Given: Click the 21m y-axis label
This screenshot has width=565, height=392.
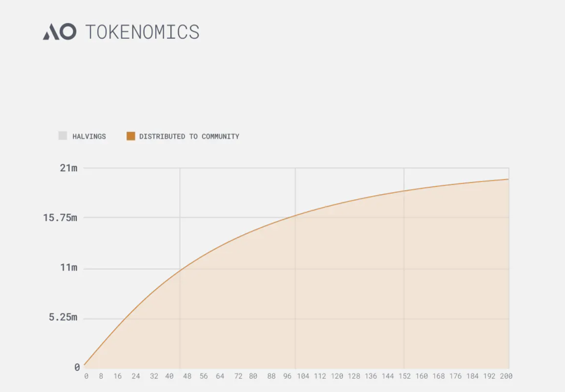Looking at the screenshot, I should click(x=69, y=168).
